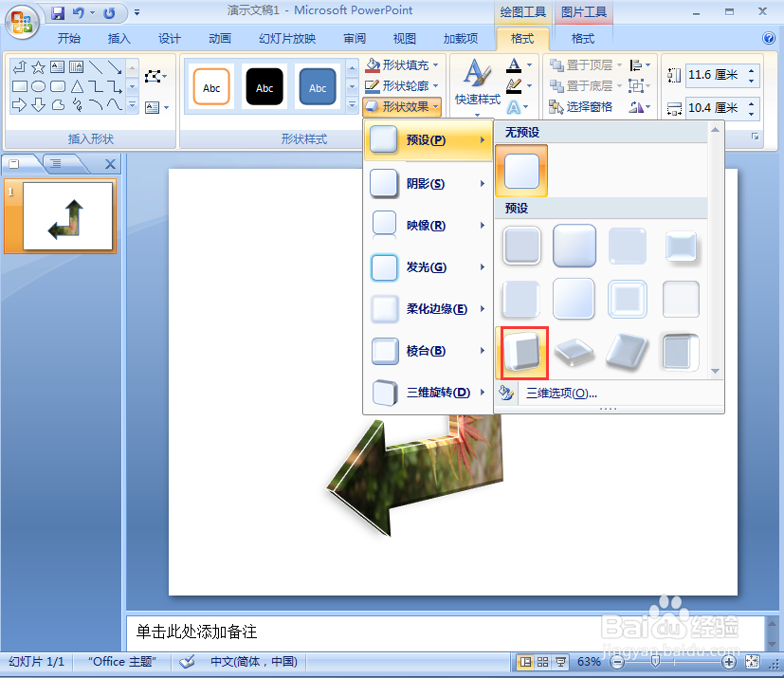Open the 发光(G) submenu

click(x=429, y=267)
